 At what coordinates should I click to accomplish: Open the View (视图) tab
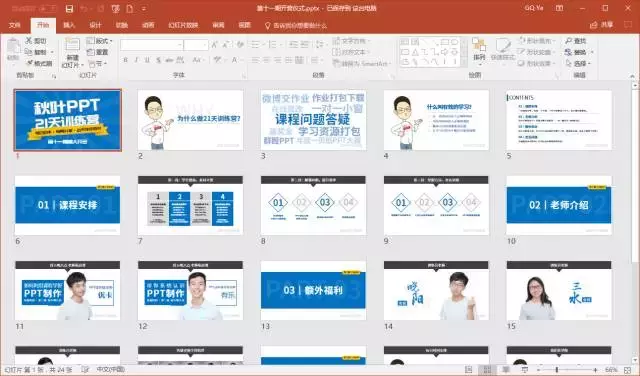coord(244,25)
